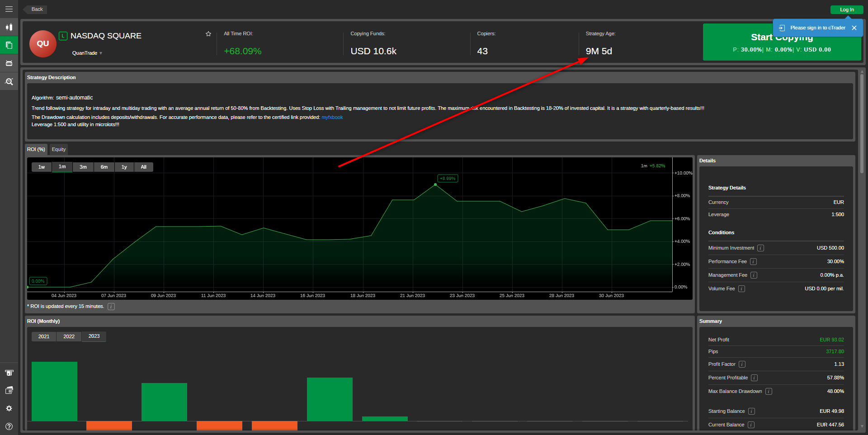This screenshot has height=435, width=868.
Task: Open the Trade section in sidebar
Action: (9, 27)
